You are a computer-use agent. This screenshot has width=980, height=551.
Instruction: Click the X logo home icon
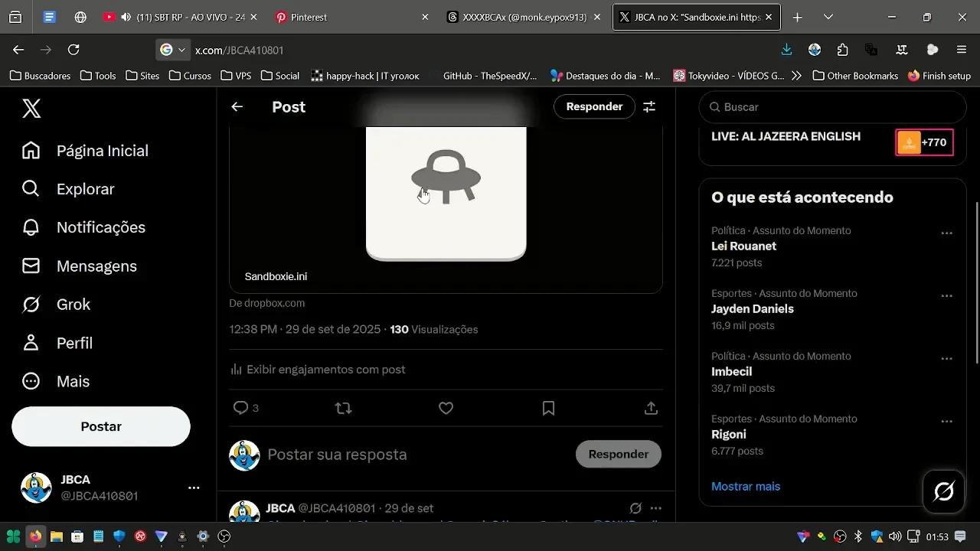[31, 109]
